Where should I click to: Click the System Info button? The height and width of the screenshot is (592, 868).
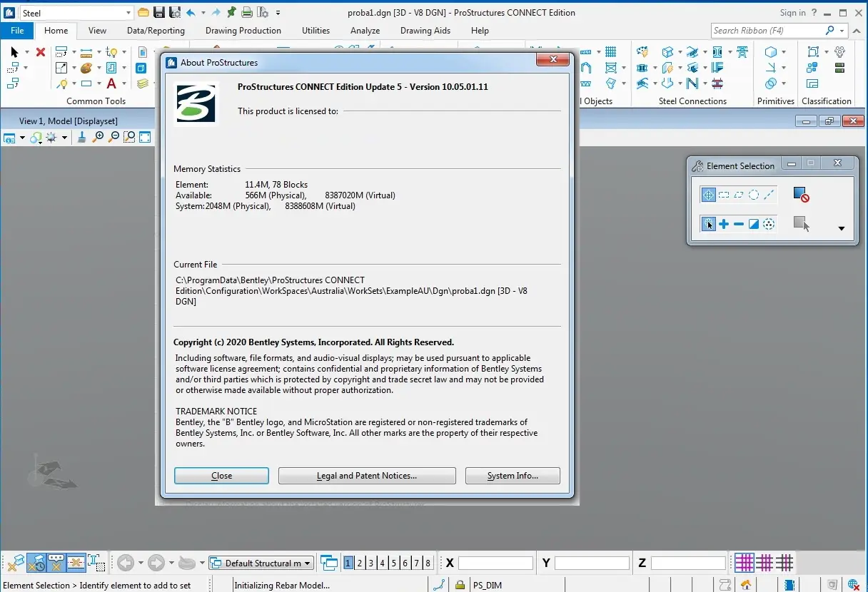point(513,476)
